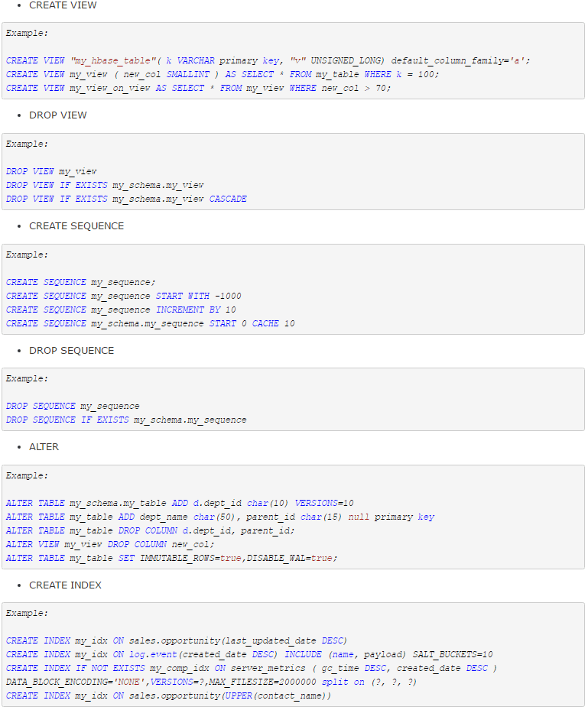Image resolution: width=588 pixels, height=710 pixels.
Task: Click the CREATE VIEW bullet heading
Action: click(x=63, y=5)
